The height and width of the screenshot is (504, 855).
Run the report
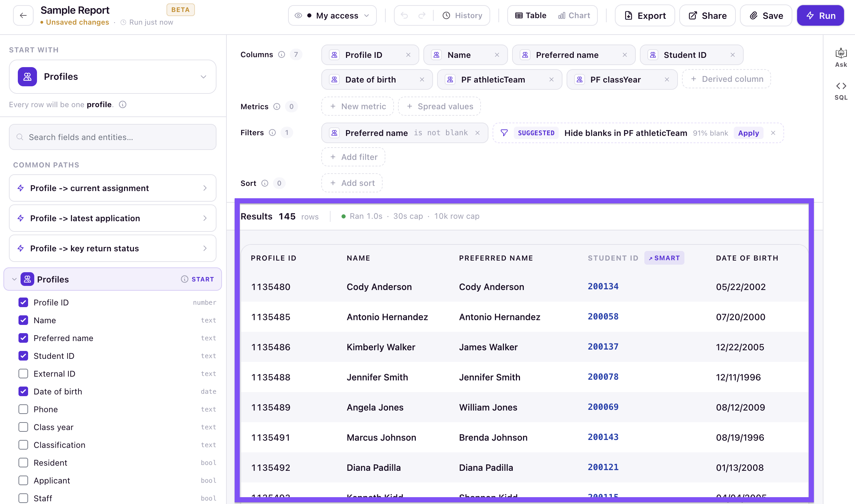tap(820, 15)
